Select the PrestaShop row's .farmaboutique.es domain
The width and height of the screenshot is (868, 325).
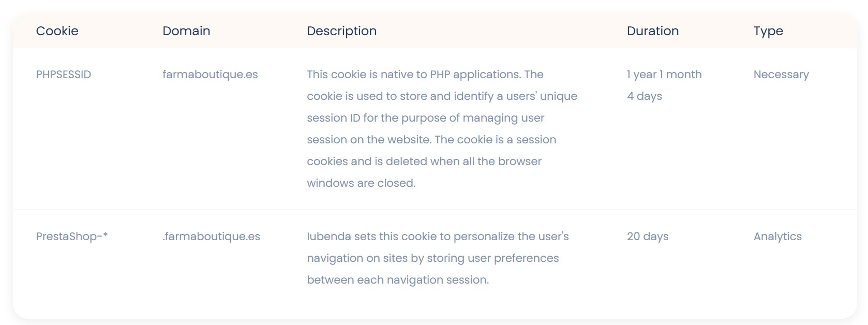(211, 237)
